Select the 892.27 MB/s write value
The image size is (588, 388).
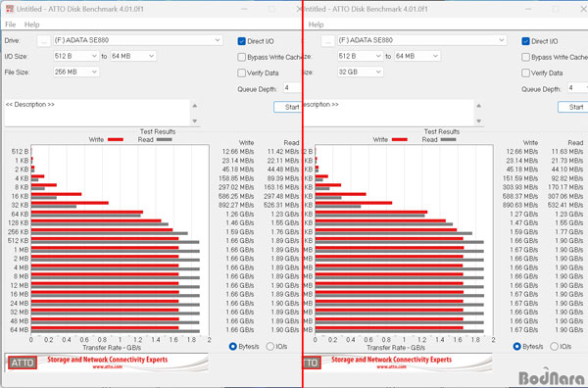(x=236, y=205)
